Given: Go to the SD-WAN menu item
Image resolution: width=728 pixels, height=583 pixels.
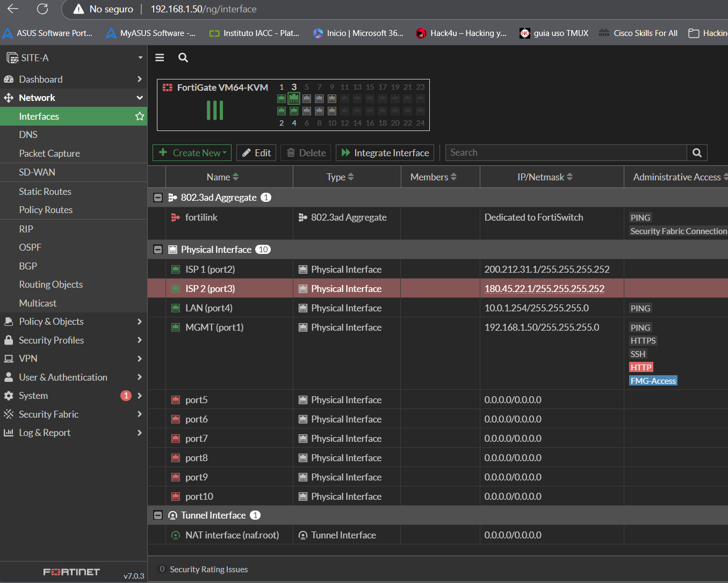Looking at the screenshot, I should [x=37, y=172].
